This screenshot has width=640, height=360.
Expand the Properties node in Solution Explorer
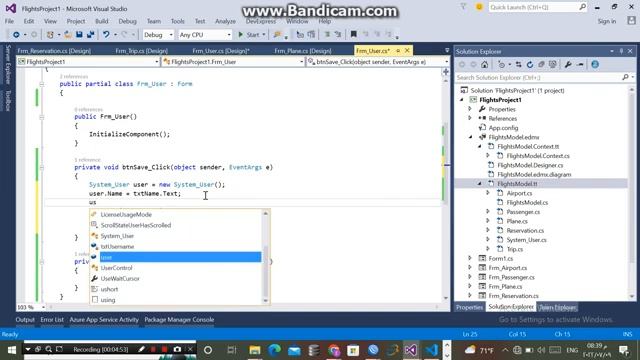click(470, 109)
